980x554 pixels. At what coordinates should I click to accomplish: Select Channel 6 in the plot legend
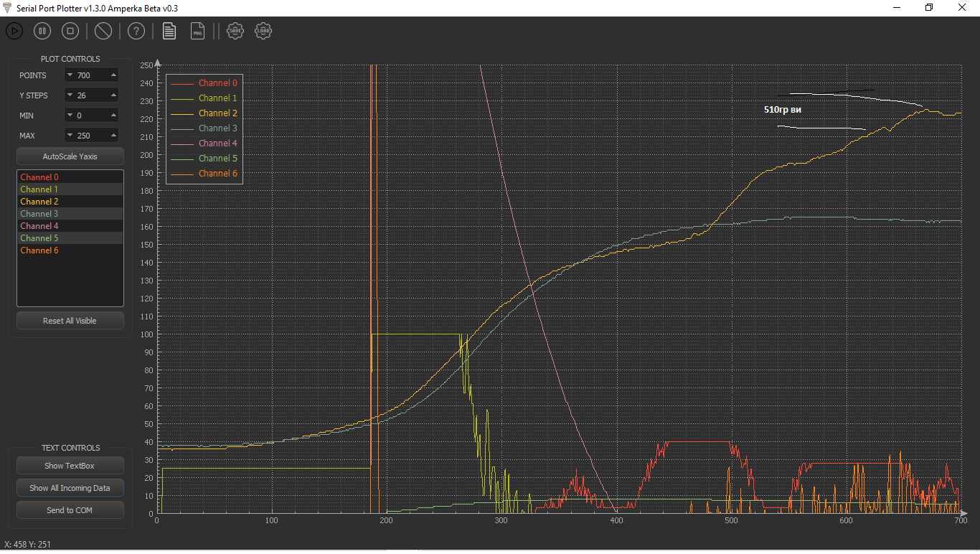(x=204, y=174)
